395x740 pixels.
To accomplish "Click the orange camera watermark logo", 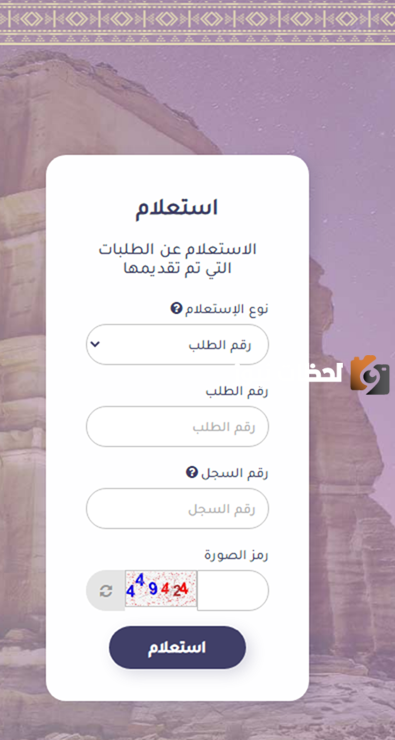I will coord(370,375).
